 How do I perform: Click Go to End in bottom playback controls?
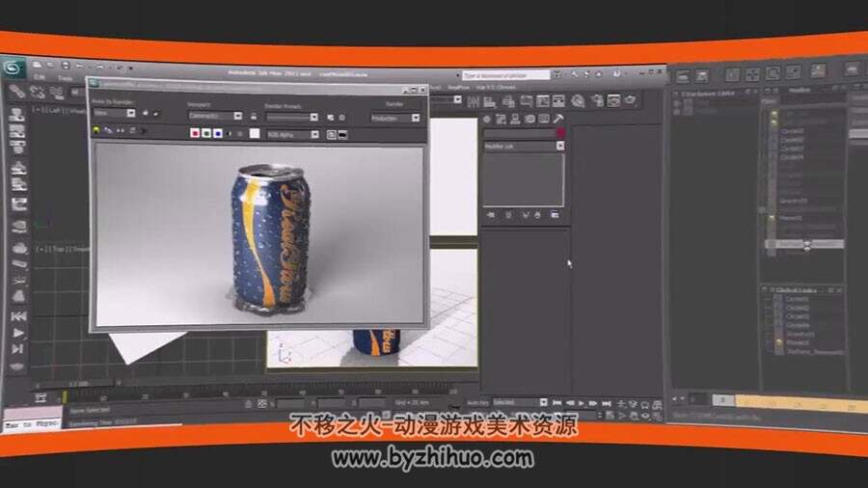tap(607, 404)
